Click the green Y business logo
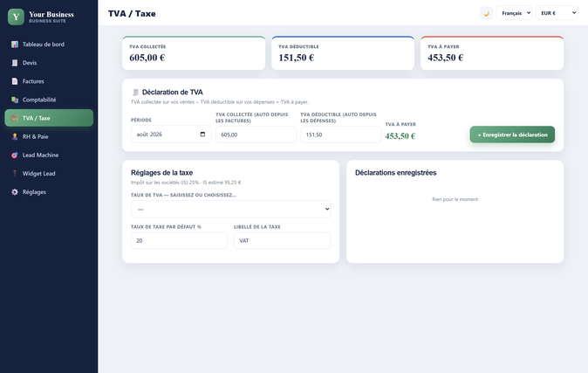 pyautogui.click(x=16, y=17)
